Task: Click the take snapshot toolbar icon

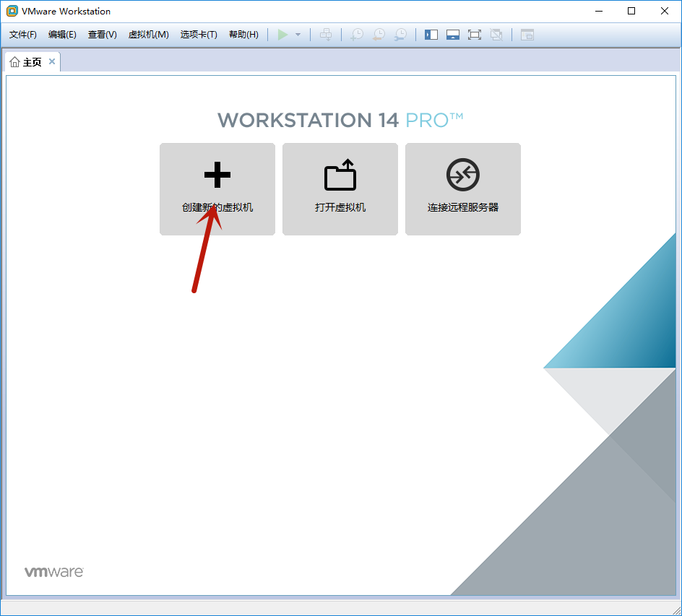Action: (x=357, y=35)
